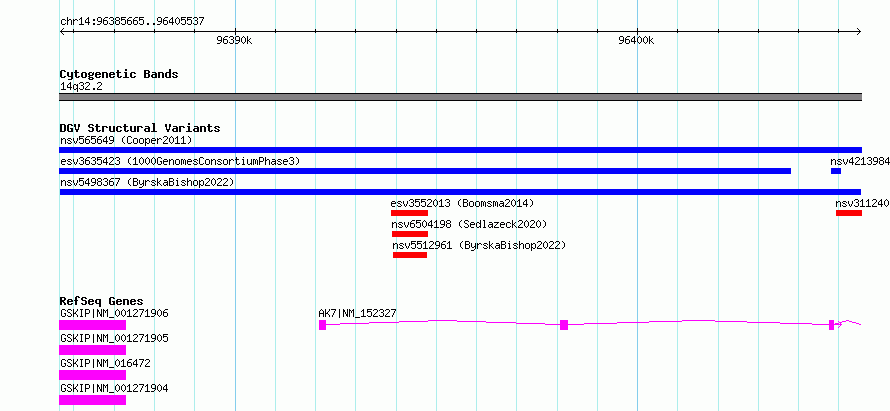The width and height of the screenshot is (890, 411).
Task: Select the GSKIP NM_001271904 magenta gene block
Action: [x=93, y=400]
